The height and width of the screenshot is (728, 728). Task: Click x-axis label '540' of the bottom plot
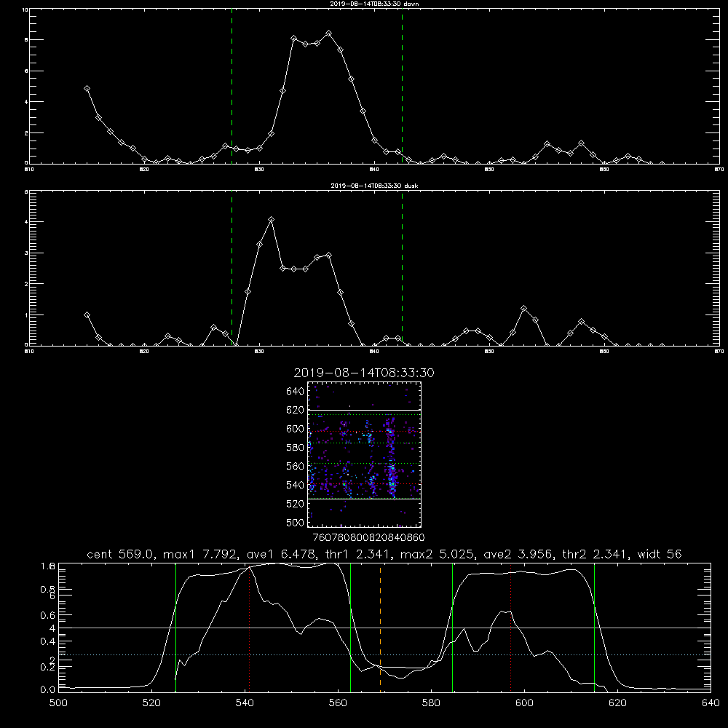coord(245,703)
